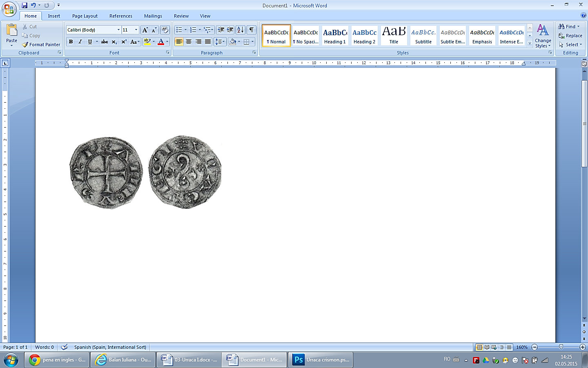The width and height of the screenshot is (588, 368).
Task: Click the Sort icon in Paragraph group
Action: tap(241, 30)
